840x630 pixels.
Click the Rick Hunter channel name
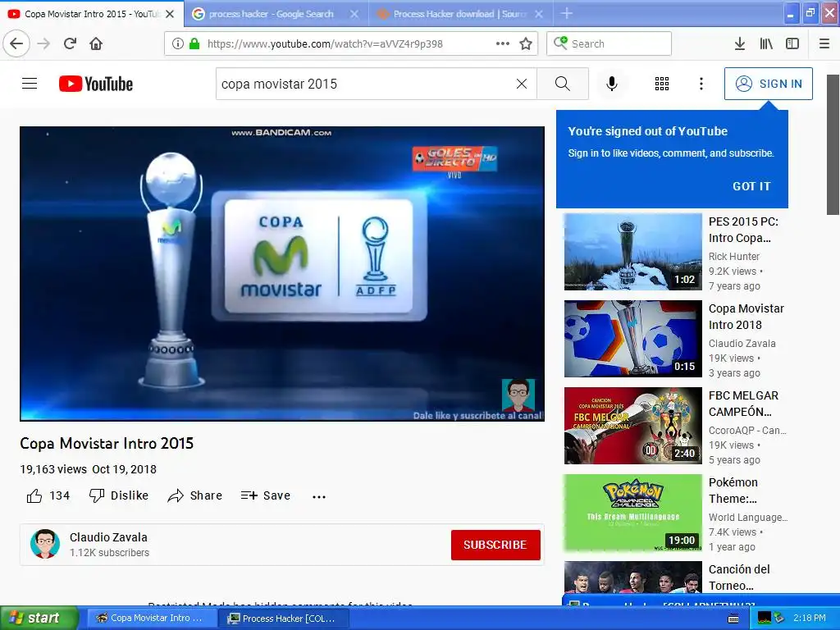[x=734, y=256]
